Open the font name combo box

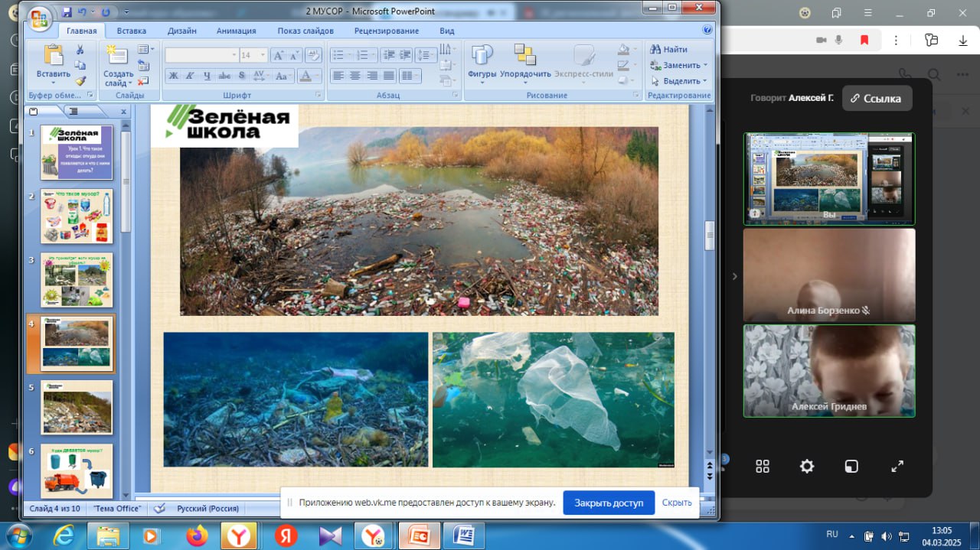pos(202,55)
